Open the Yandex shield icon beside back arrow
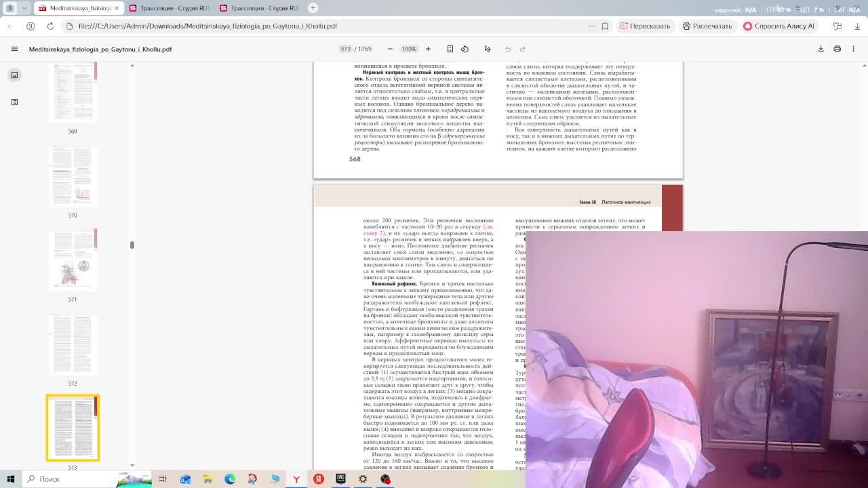The width and height of the screenshot is (868, 488). click(x=31, y=26)
